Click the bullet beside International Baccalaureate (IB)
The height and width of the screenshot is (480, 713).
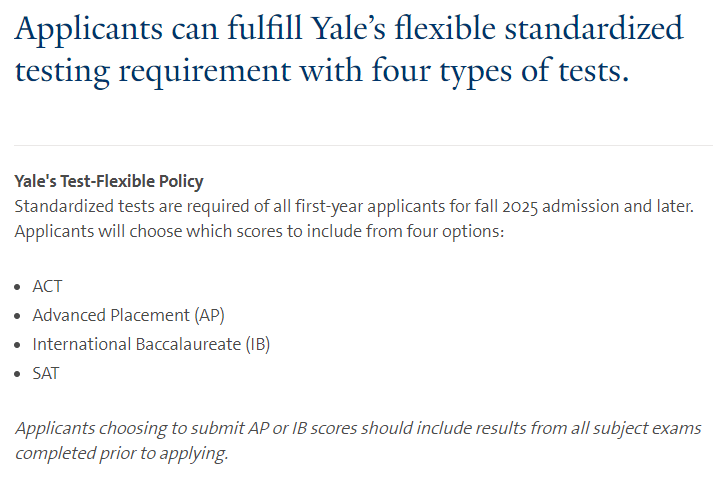point(20,345)
